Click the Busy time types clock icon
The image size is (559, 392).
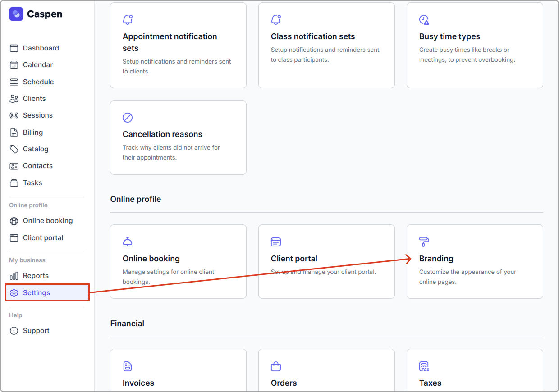pos(424,20)
